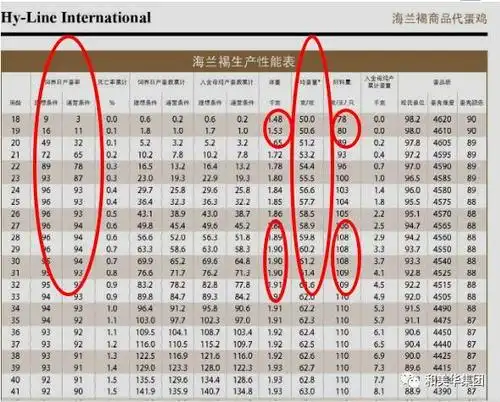Screen dimensions: 500x402
Task: Click cumulative eggs cell '129.0'
Action: coord(145,368)
